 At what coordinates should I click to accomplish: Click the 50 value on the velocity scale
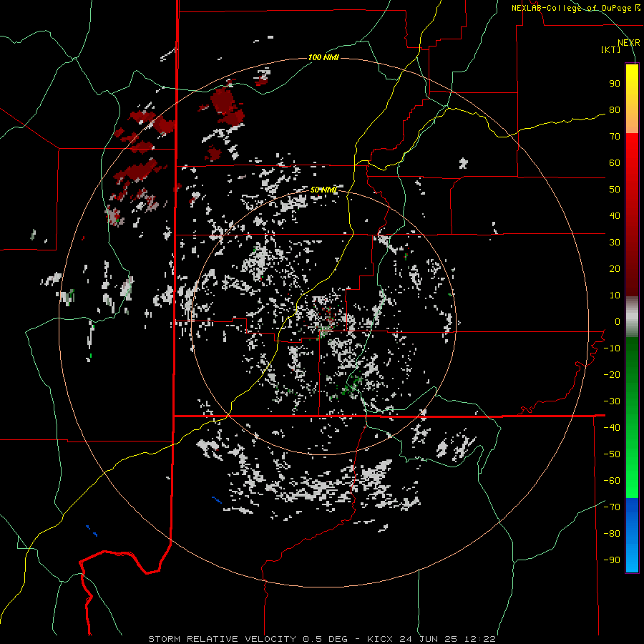pos(615,190)
